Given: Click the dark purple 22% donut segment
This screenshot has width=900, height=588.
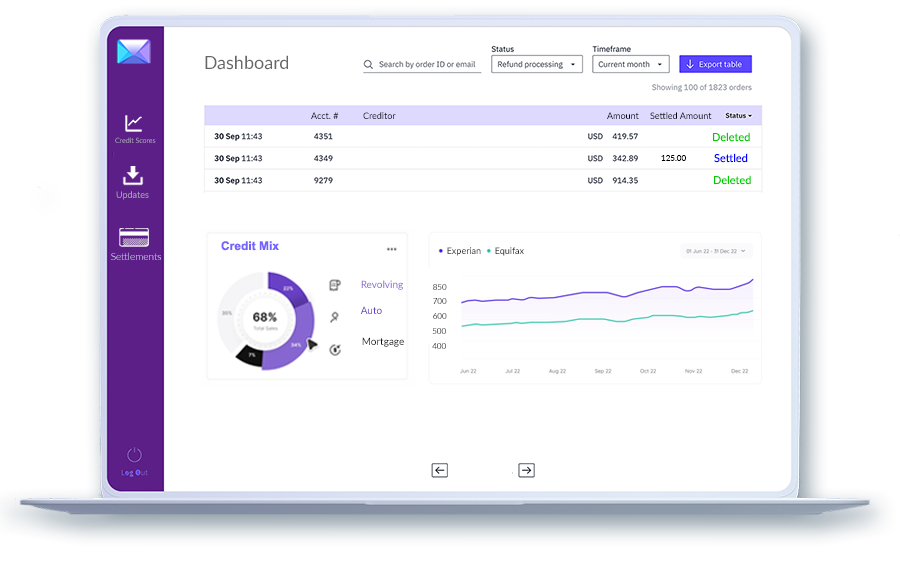Looking at the screenshot, I should [x=286, y=287].
